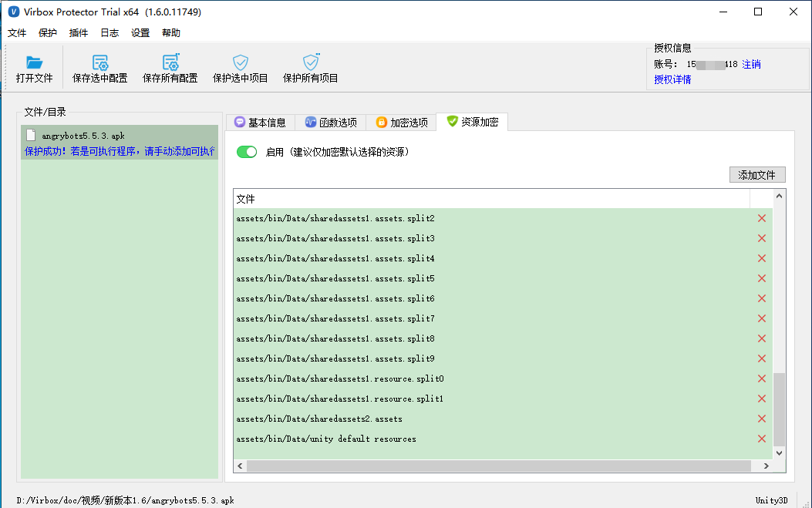Open the 文件 menu
Viewport: 812px width, 508px height.
point(17,32)
